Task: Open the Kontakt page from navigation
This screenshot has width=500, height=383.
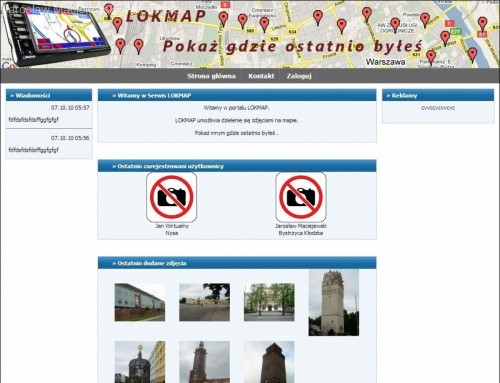Action: click(x=261, y=76)
